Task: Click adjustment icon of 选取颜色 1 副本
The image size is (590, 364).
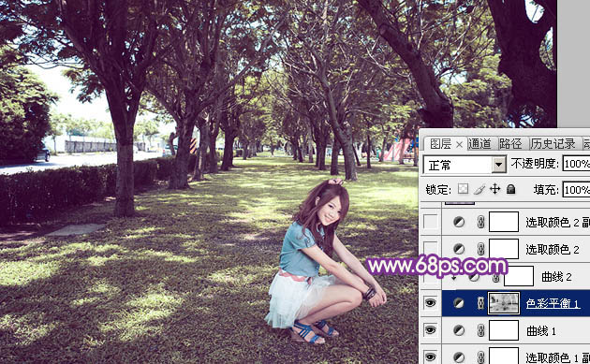Action: click(x=459, y=357)
